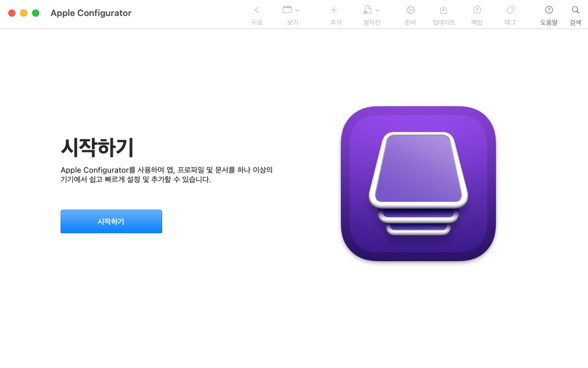Expand the 청사진 dropdown chevron
588x368 pixels.
tap(377, 11)
